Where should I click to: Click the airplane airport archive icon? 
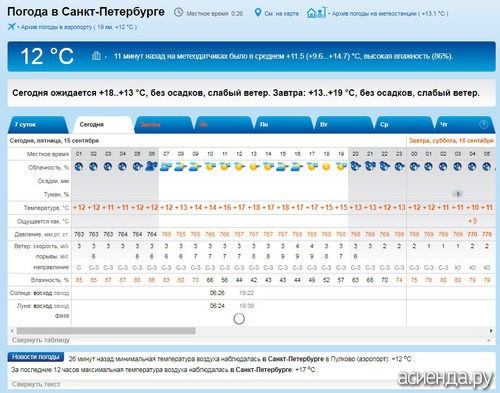pos(12,27)
